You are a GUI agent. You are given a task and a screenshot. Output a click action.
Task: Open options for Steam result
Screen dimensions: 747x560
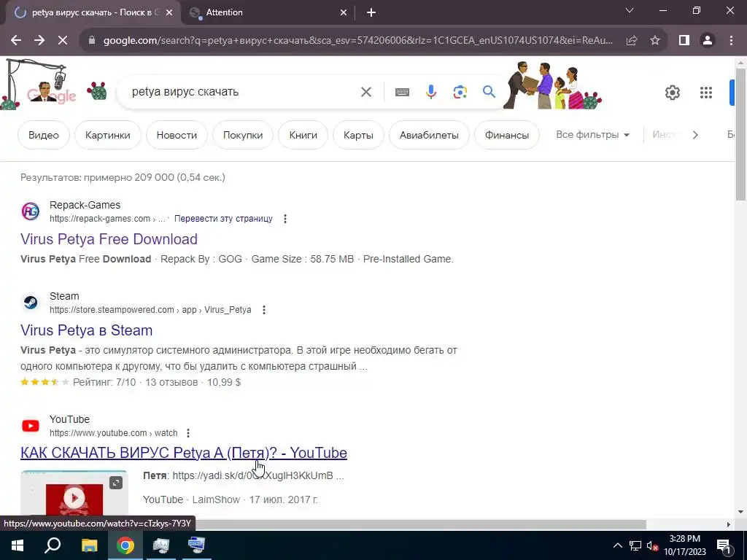264,310
